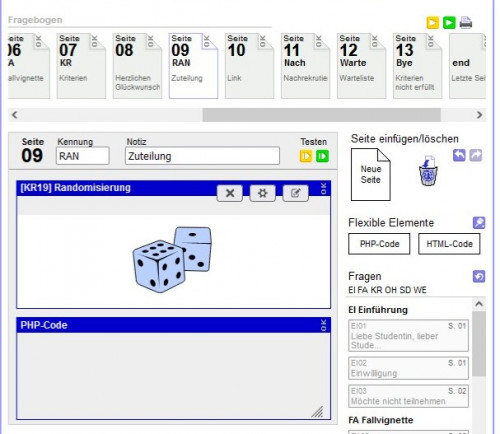Start questionnaire with green play icon at top
Viewport: 500px width, 434px height.
coord(449,23)
